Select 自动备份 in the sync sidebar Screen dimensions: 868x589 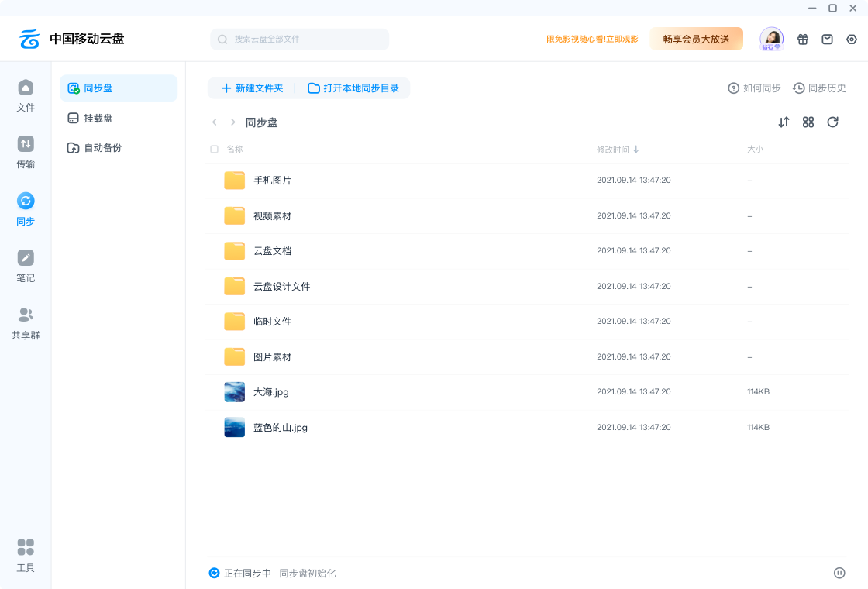[x=102, y=148]
